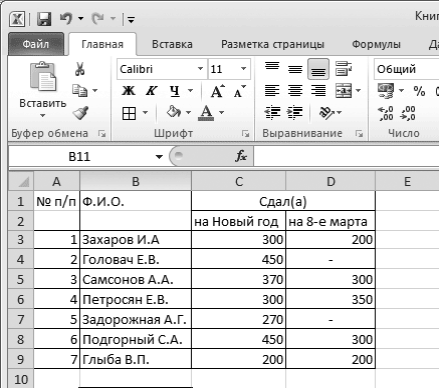The height and width of the screenshot is (388, 439).
Task: Select all cells with corner triangle
Action: coord(21,182)
